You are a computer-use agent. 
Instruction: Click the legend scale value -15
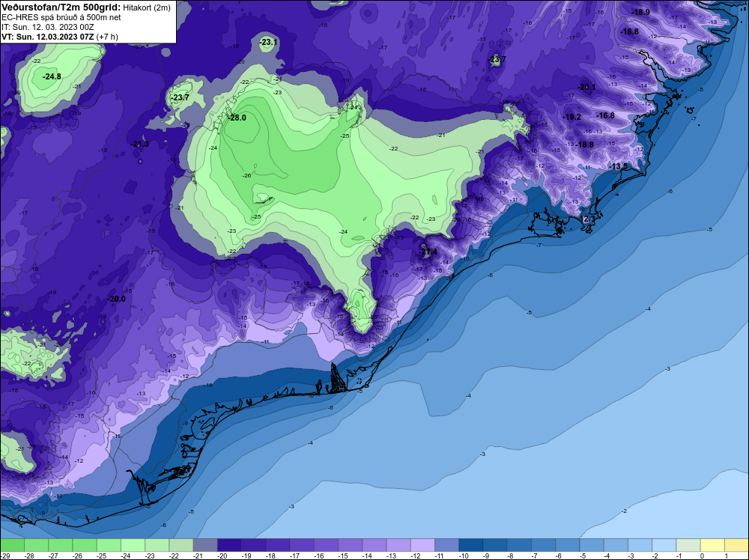pos(342,556)
